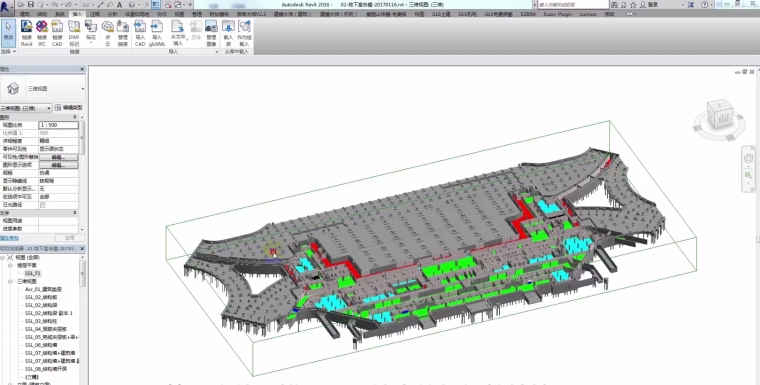760x385 pixels.
Task: Select SSL_06 view in project browser
Action: click(x=41, y=345)
